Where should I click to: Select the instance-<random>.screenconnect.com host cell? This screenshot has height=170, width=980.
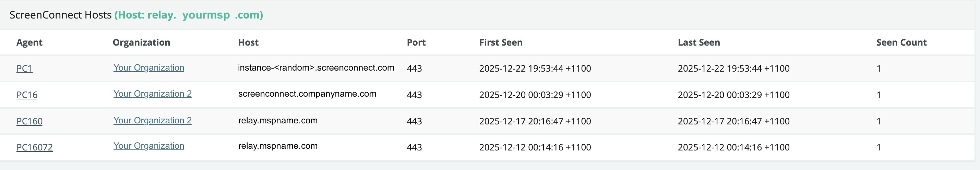point(316,68)
